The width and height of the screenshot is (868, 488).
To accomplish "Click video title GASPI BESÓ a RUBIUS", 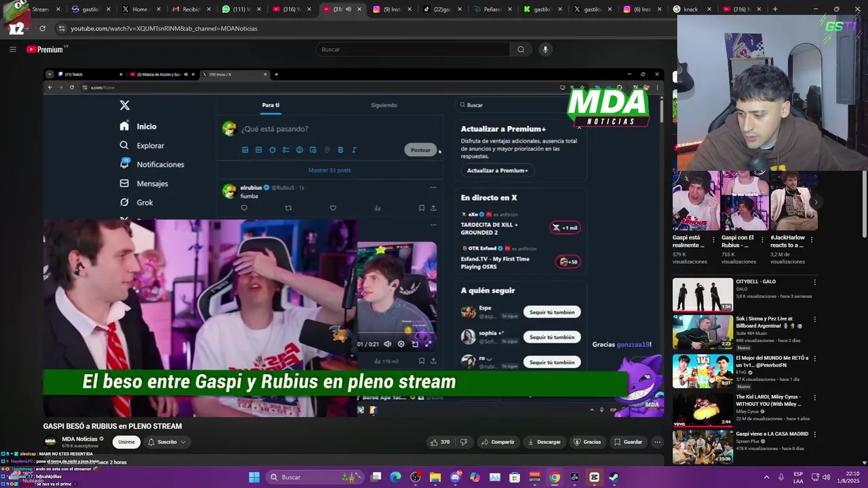I will [x=113, y=426].
